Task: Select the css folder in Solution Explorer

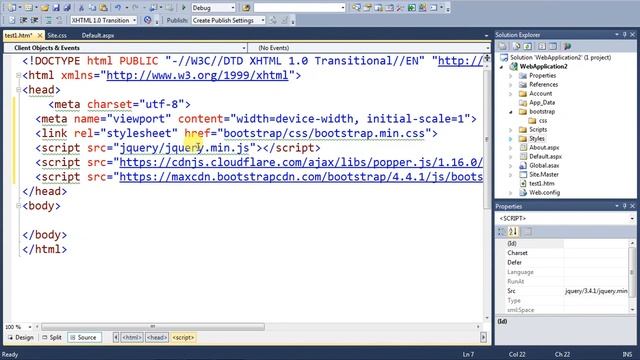Action: [542, 120]
